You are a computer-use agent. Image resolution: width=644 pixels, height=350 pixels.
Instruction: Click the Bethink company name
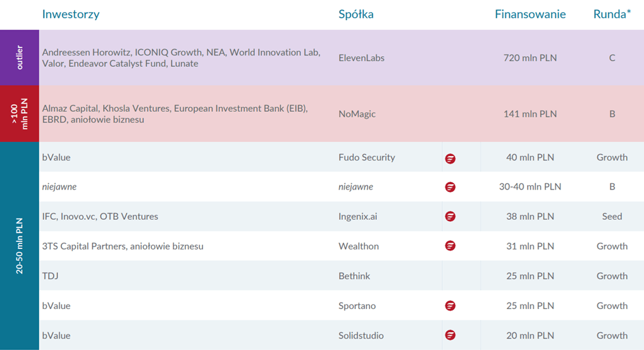click(x=354, y=275)
